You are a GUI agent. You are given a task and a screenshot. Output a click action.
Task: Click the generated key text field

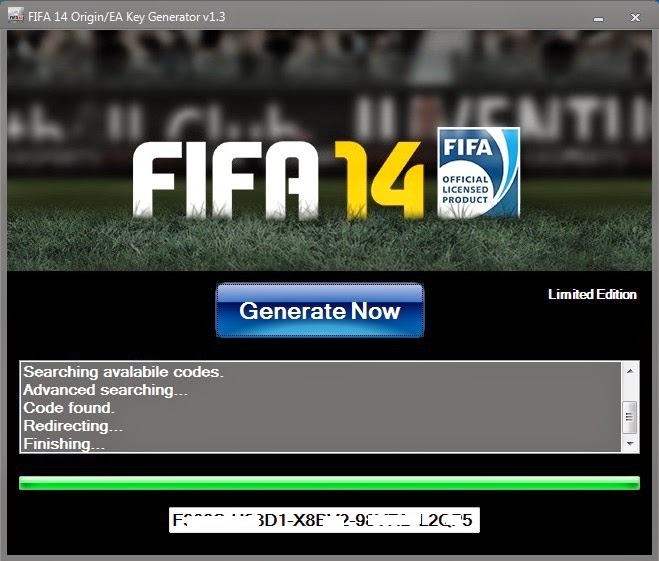[x=324, y=520]
